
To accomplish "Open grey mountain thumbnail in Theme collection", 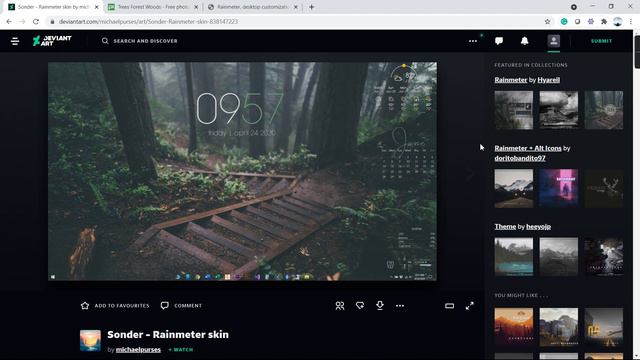I will [x=558, y=257].
